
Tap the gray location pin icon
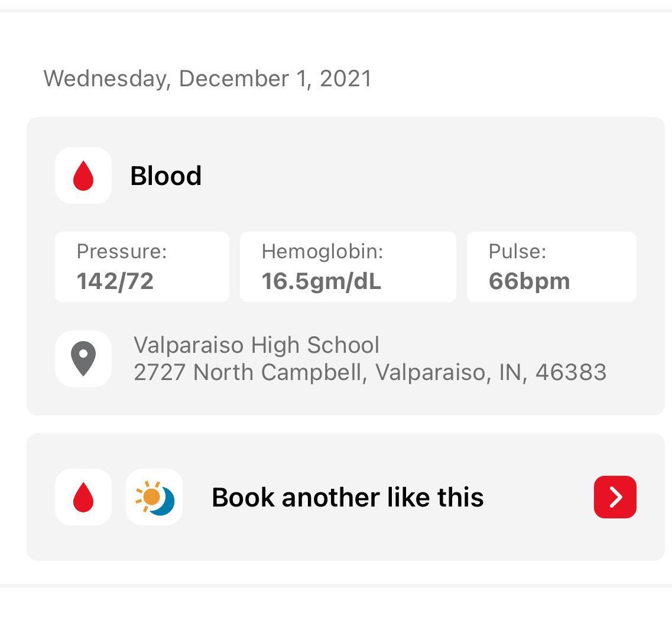[83, 359]
